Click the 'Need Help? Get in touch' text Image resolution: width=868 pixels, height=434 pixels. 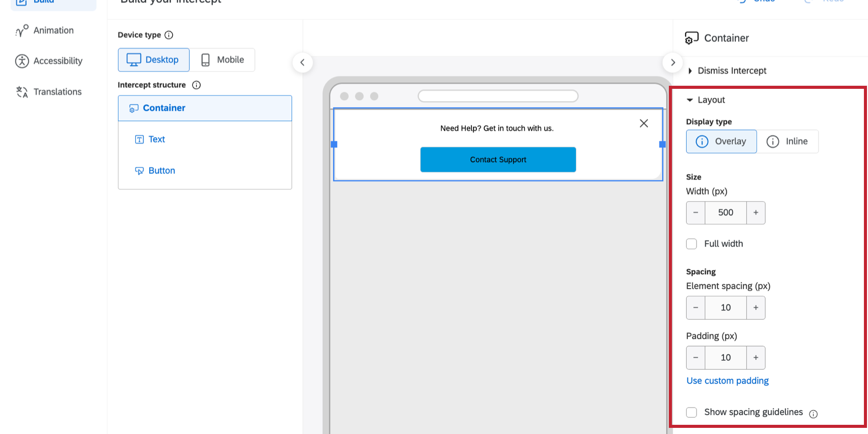(497, 128)
